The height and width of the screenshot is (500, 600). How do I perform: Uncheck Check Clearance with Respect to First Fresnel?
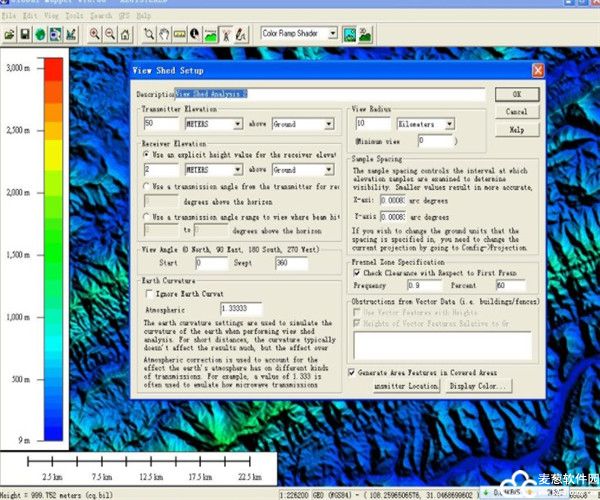(x=359, y=271)
